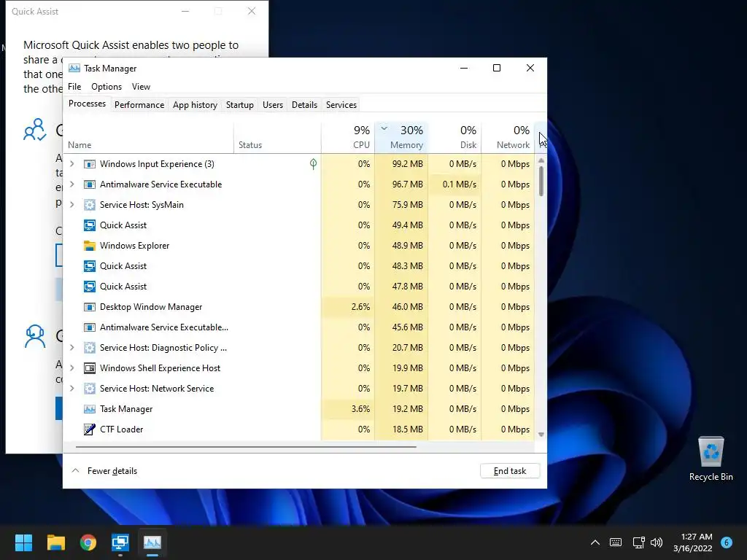Click the green leaf efficiency status icon

pyautogui.click(x=313, y=164)
